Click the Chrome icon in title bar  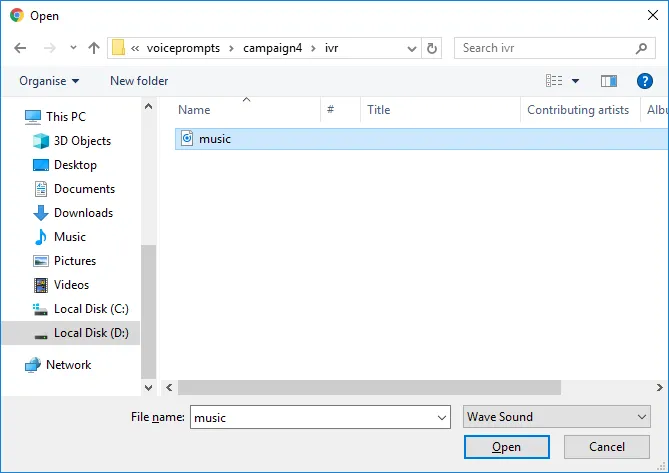click(17, 15)
